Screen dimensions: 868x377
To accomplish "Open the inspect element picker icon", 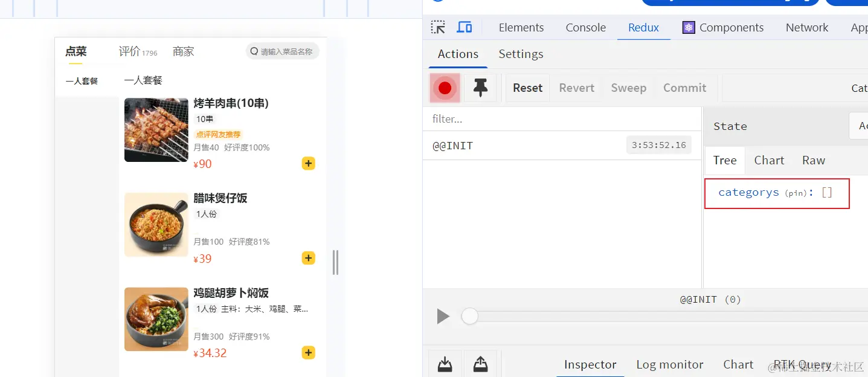I will pos(438,27).
